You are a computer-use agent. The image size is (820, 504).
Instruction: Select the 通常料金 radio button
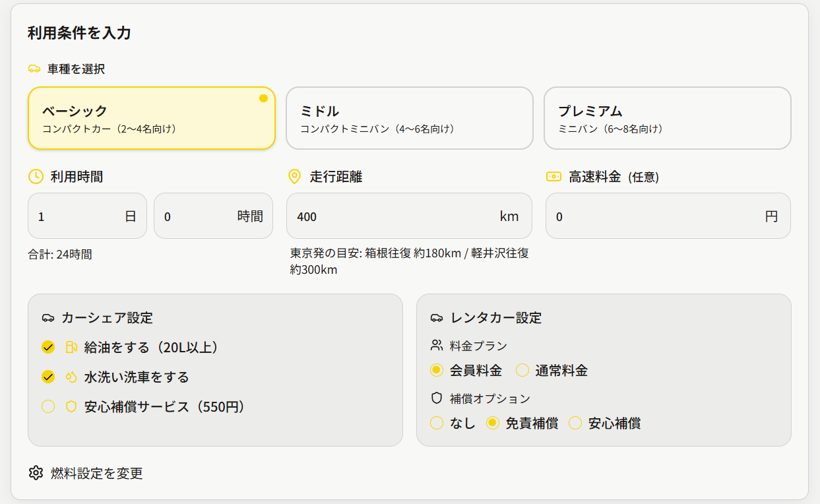(522, 371)
